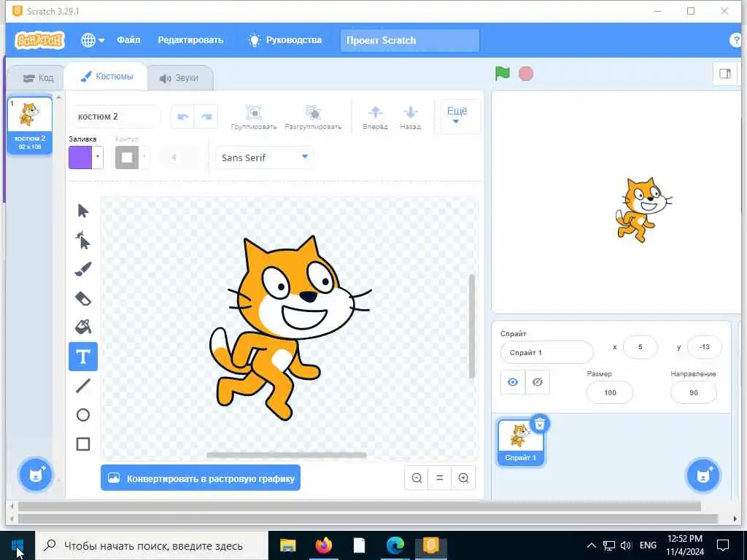Select the Line tool

pyautogui.click(x=83, y=386)
